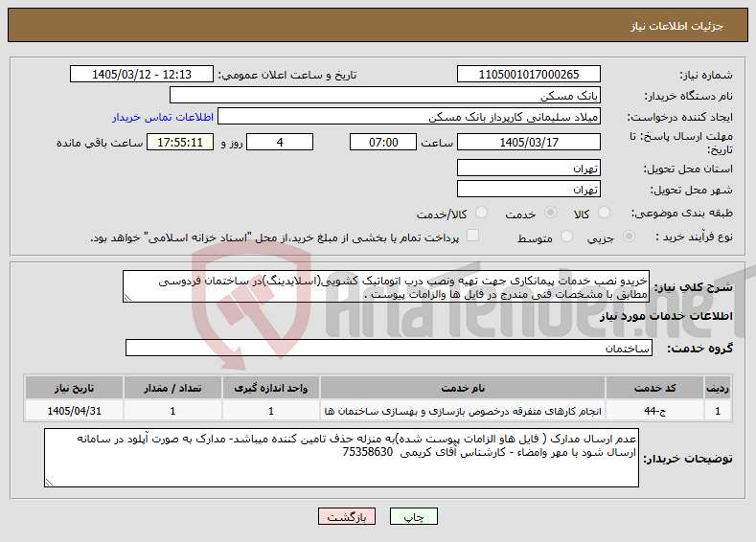Click the delivery city field تهران
The height and width of the screenshot is (542, 756).
528,189
